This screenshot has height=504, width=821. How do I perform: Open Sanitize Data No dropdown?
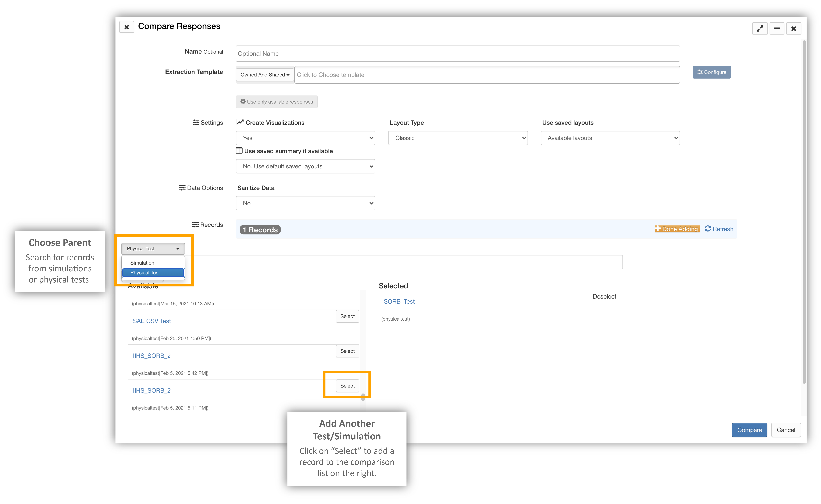tap(305, 203)
